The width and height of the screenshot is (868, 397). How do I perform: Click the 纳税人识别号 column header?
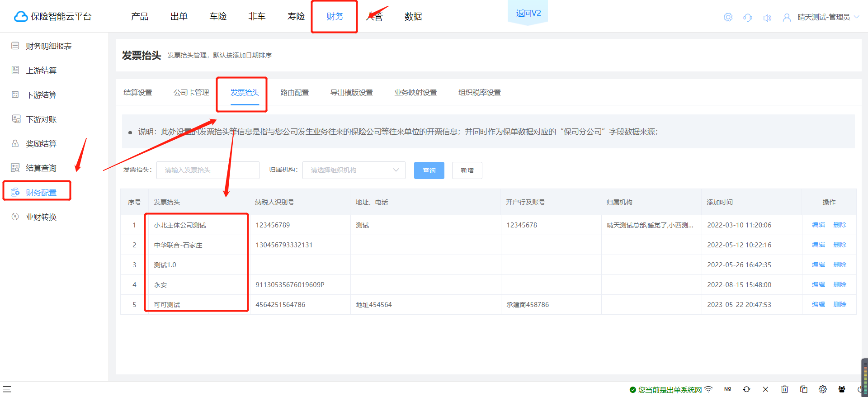pos(274,202)
